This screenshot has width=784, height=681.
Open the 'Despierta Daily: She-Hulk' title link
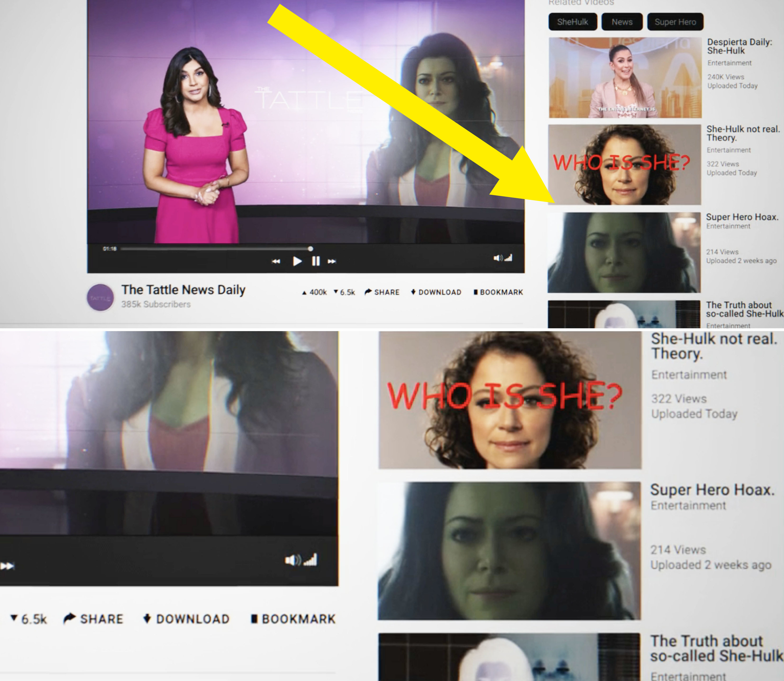point(740,46)
